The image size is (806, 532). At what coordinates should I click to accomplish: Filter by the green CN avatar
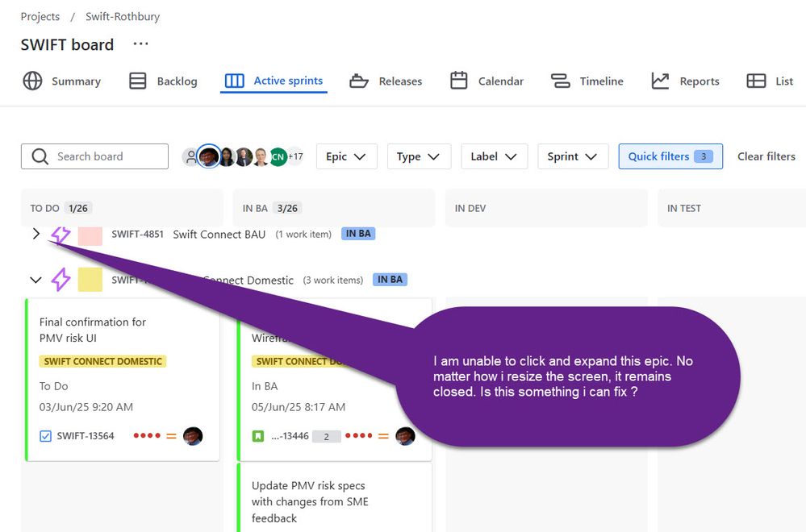[278, 156]
